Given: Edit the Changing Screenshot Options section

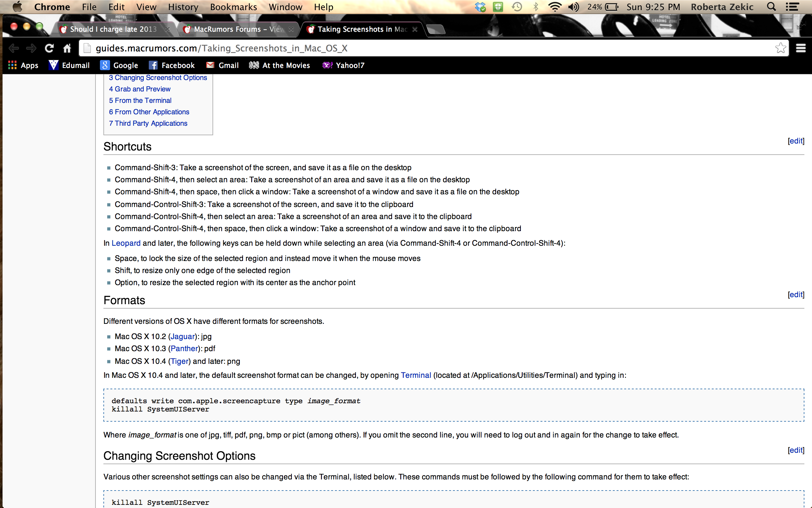Looking at the screenshot, I should [796, 450].
